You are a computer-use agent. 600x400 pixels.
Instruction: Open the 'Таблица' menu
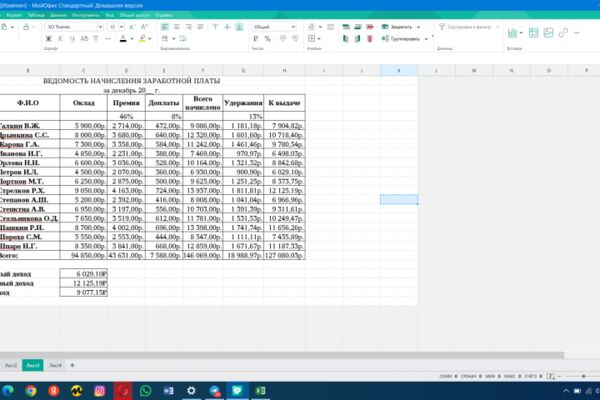click(x=36, y=15)
